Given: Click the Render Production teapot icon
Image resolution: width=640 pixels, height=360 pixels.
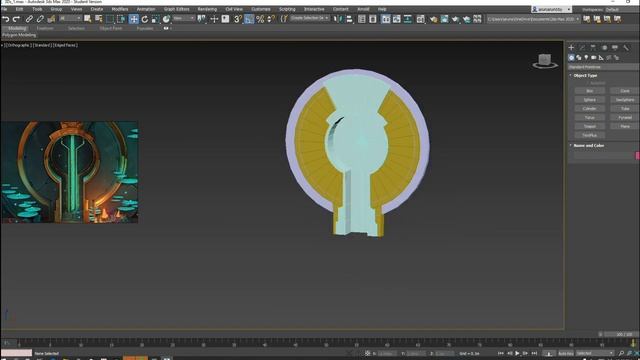Looking at the screenshot, I should tap(455, 19).
